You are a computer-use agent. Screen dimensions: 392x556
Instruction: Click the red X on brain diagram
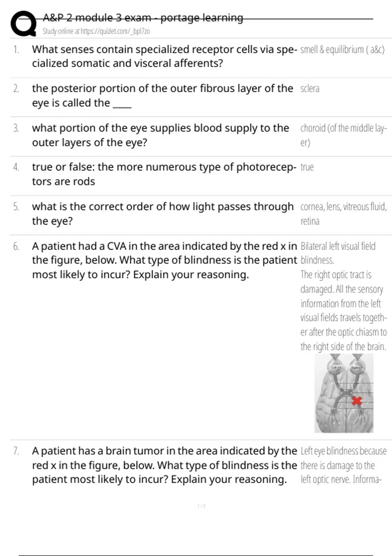357,401
